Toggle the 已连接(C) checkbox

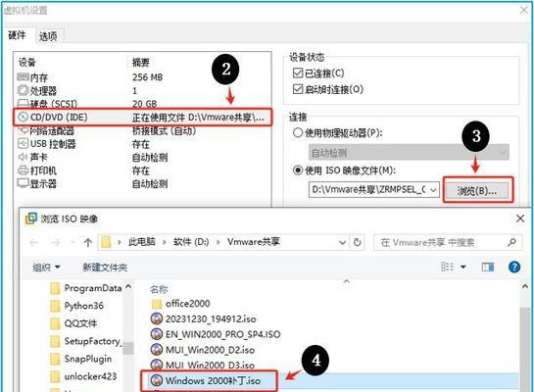[298, 73]
